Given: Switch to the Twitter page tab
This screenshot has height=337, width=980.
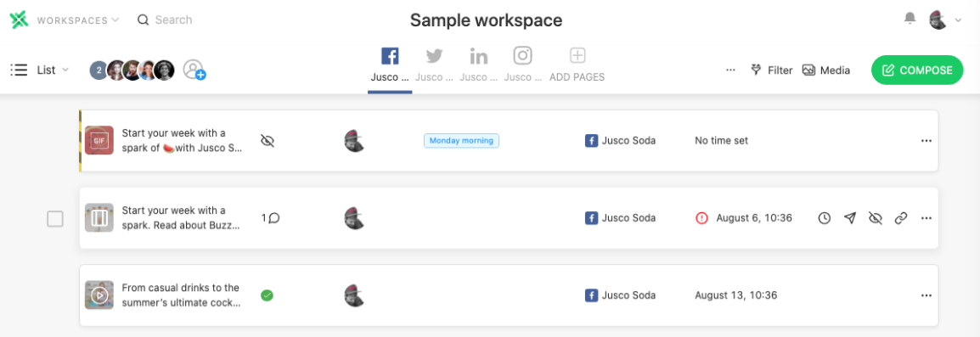Looking at the screenshot, I should pos(434,65).
